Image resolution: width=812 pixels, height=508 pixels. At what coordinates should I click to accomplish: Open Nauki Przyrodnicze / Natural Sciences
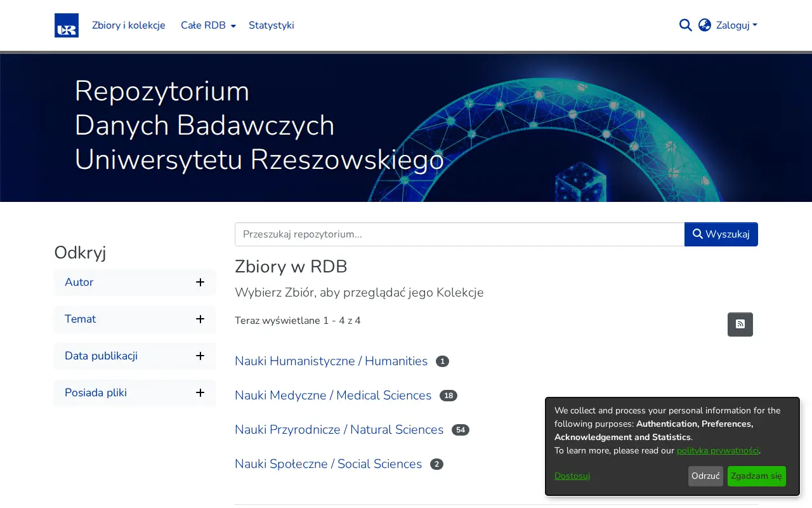pyautogui.click(x=339, y=430)
